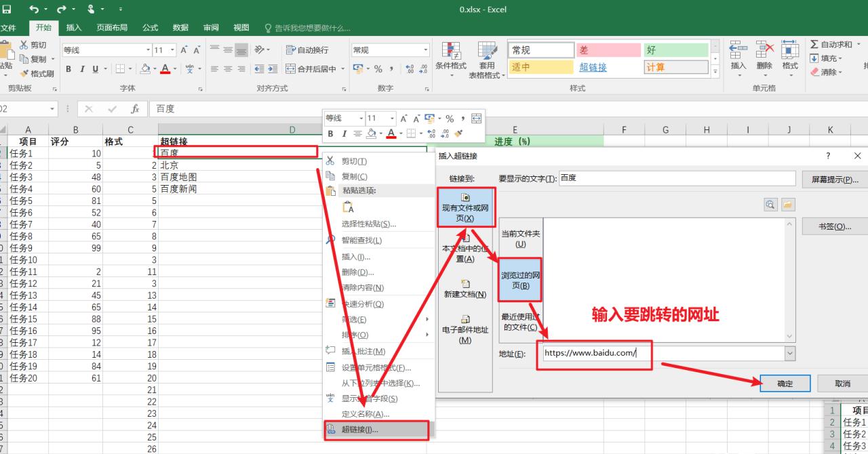This screenshot has height=454, width=868.
Task: Click the 确定 OK button
Action: point(785,384)
